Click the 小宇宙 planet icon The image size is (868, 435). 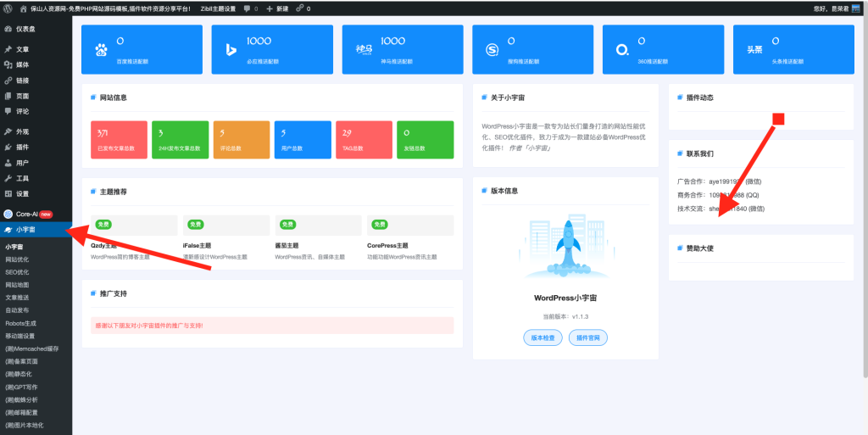coord(8,229)
